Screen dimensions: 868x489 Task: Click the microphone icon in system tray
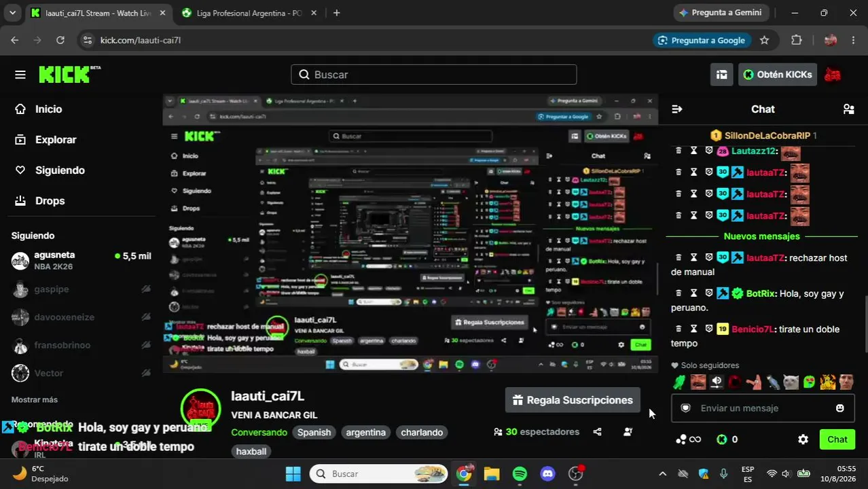coord(723,473)
